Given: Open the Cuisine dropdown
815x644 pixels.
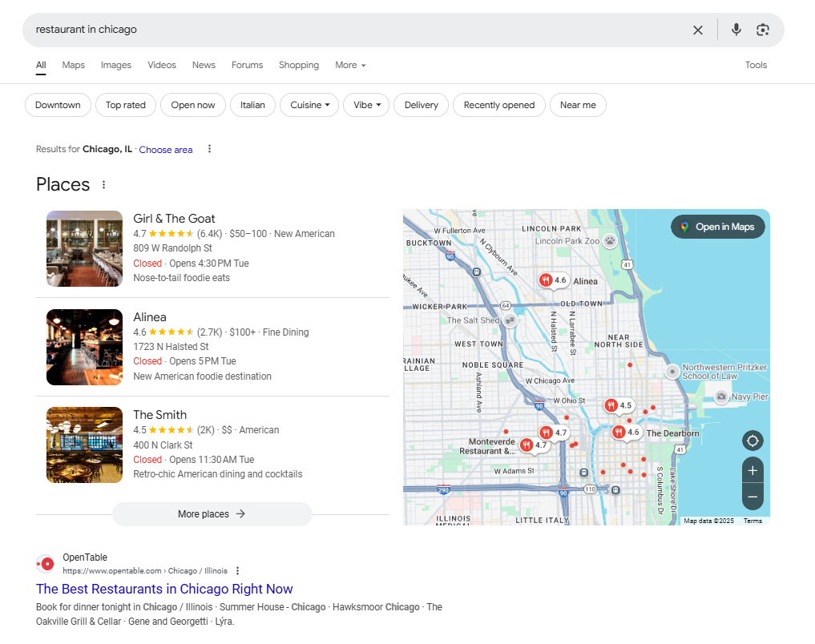Looking at the screenshot, I should click(x=309, y=105).
